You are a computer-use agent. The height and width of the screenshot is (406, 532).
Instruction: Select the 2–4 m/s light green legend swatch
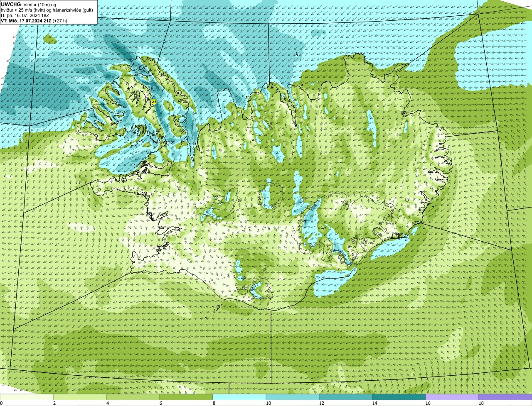coord(80,397)
